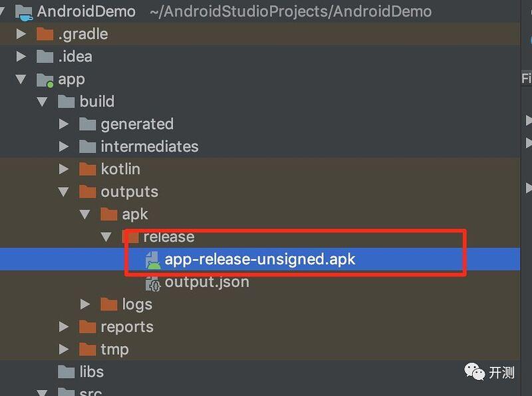The width and height of the screenshot is (532, 396).
Task: Collapse the outputs folder
Action: click(64, 192)
